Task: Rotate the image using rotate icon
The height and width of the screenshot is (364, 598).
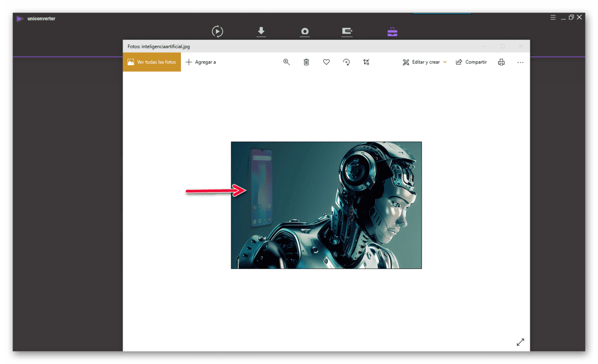Action: (346, 62)
